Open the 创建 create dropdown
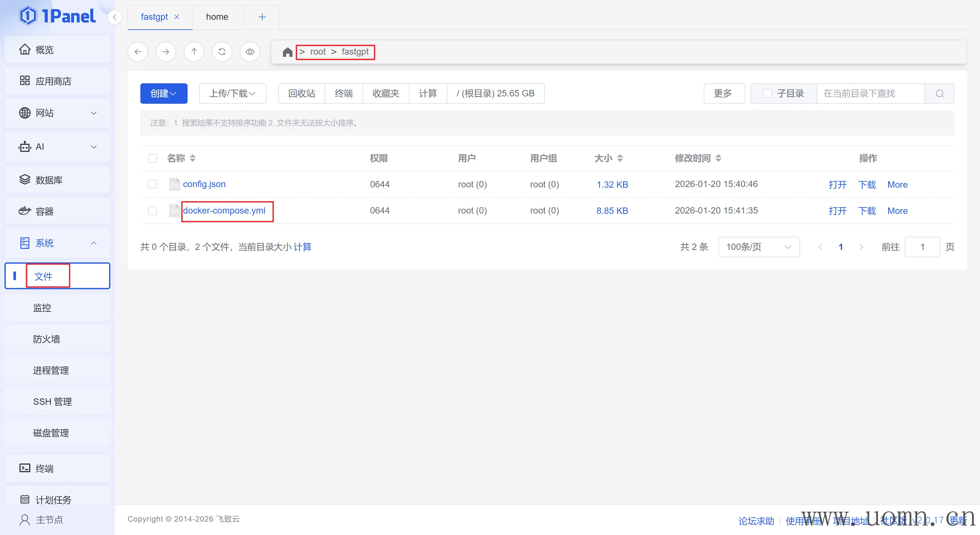Screen dimensions: 980x535 pyautogui.click(x=164, y=93)
